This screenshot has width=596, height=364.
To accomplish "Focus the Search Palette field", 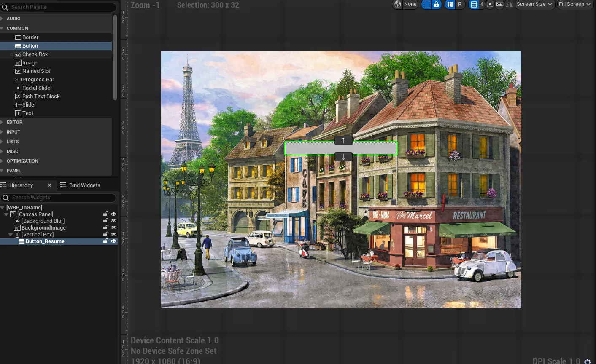I will (x=59, y=7).
